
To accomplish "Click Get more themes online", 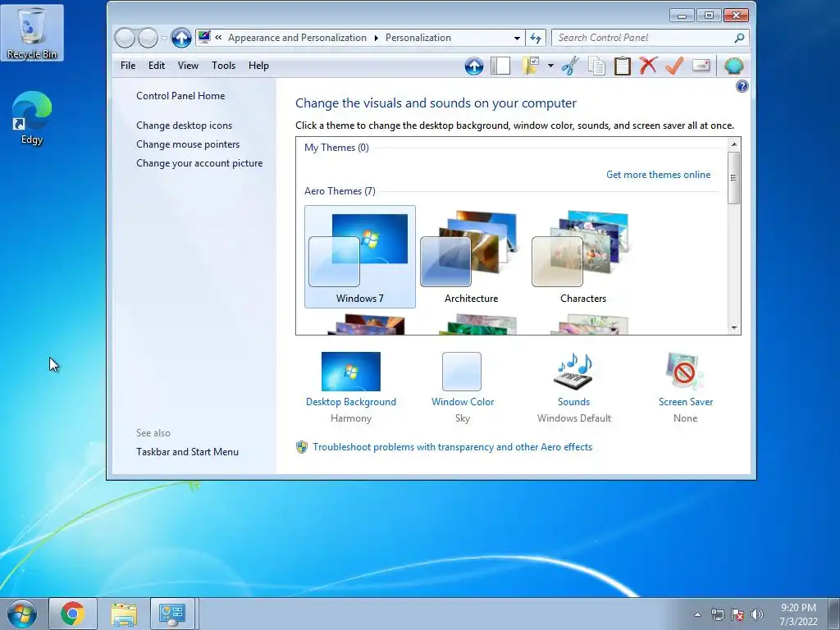I will [x=659, y=175].
